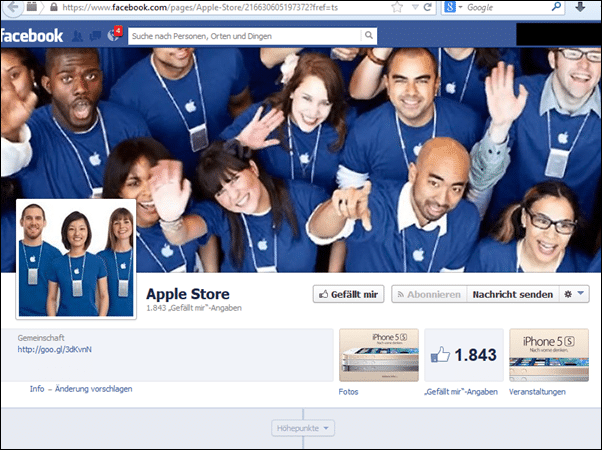Image resolution: width=602 pixels, height=450 pixels.
Task: Open notifications globe with 4 badge
Action: [114, 35]
